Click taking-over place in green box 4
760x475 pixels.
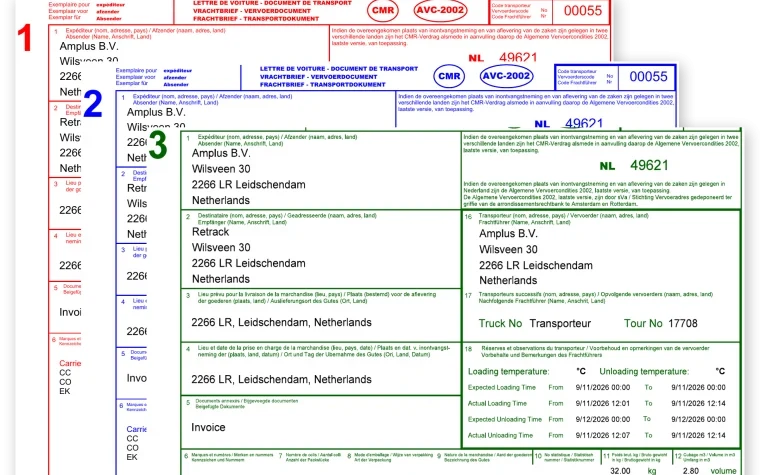coord(282,380)
